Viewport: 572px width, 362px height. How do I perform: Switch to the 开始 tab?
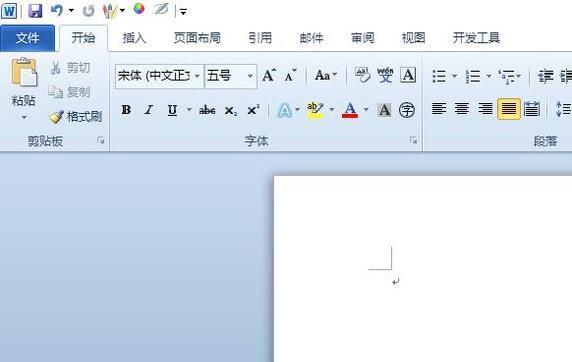pos(83,38)
